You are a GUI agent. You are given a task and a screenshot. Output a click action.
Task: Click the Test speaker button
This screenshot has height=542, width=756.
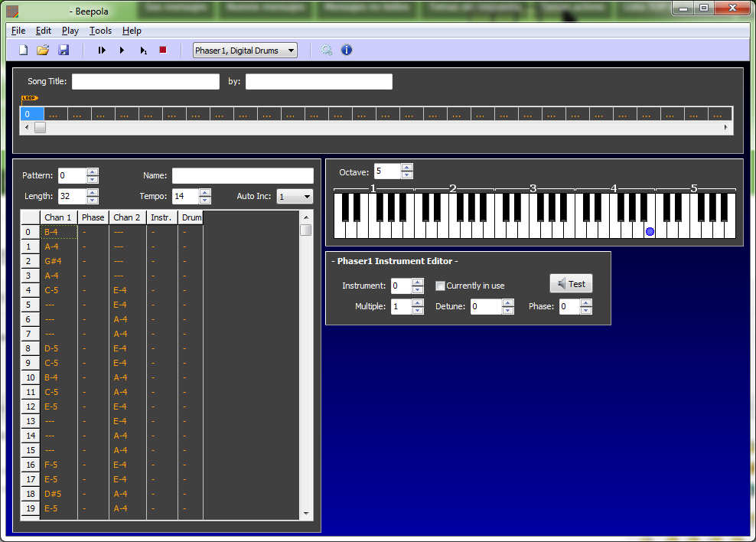click(572, 284)
